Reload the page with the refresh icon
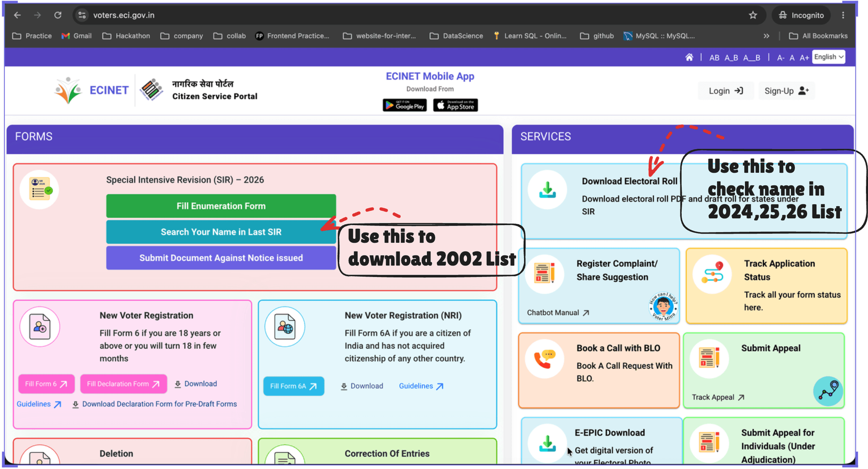 pyautogui.click(x=58, y=15)
